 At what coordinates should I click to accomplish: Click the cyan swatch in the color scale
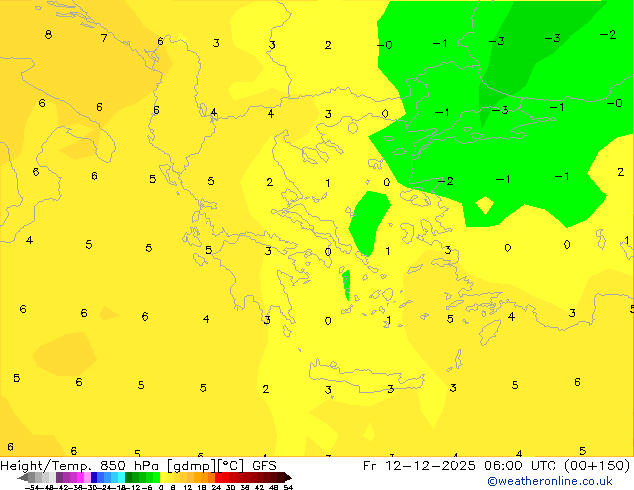[121, 477]
